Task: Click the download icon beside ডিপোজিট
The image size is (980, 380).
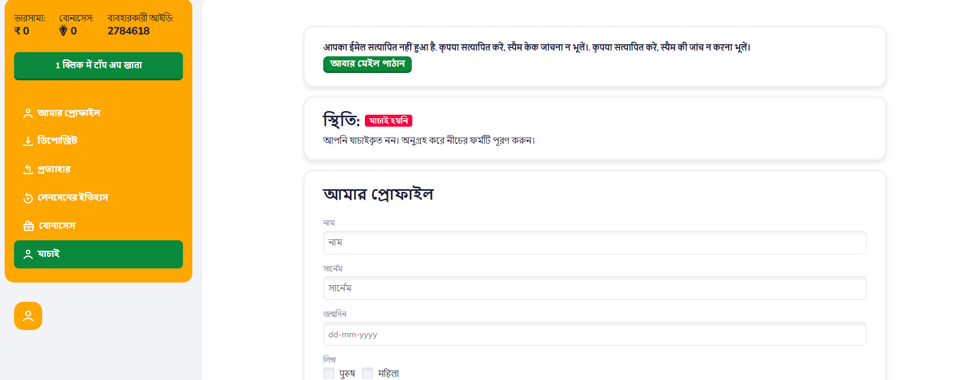Action: pos(28,141)
